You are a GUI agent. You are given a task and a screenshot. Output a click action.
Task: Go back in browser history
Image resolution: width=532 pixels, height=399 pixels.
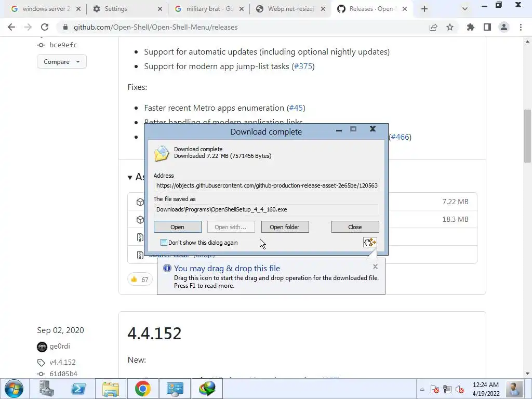coord(11,27)
